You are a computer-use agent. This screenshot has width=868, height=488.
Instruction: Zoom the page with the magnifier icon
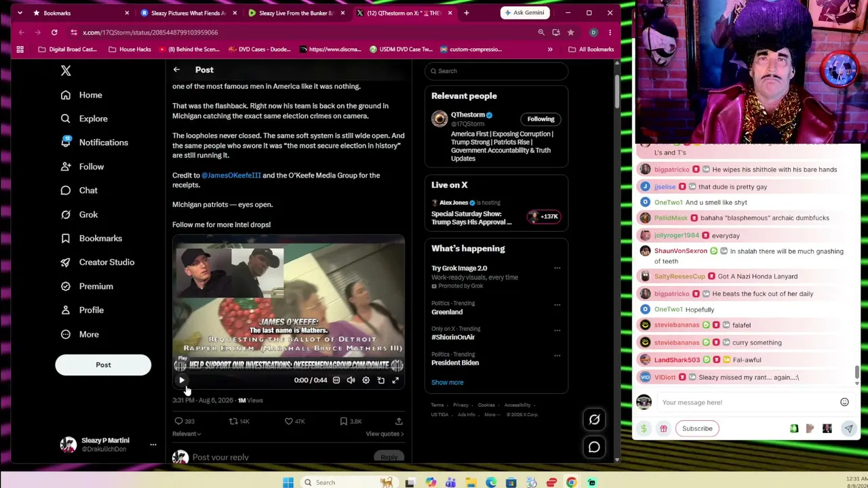541,33
